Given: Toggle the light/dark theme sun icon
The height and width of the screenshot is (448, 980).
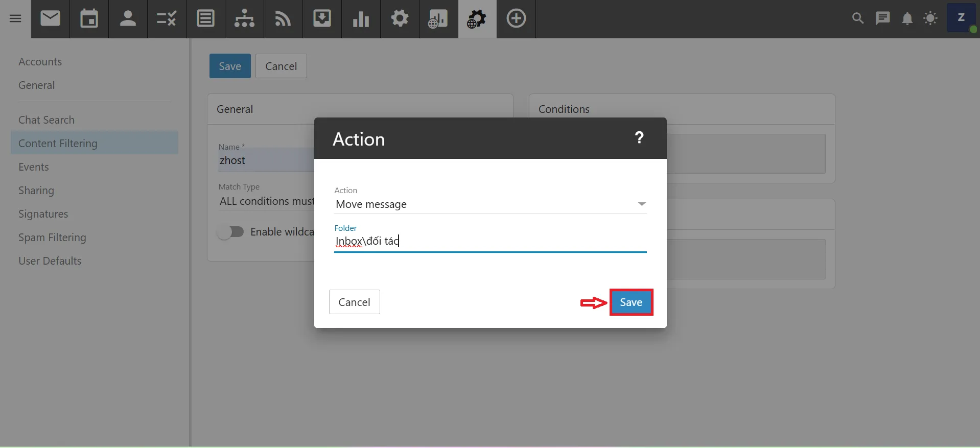Looking at the screenshot, I should 930,19.
